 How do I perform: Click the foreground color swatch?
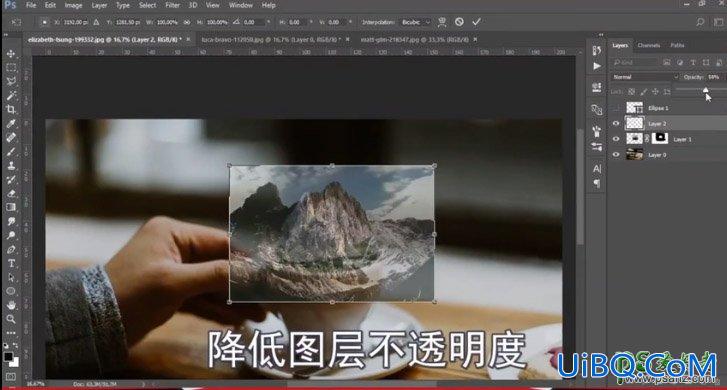click(8, 357)
